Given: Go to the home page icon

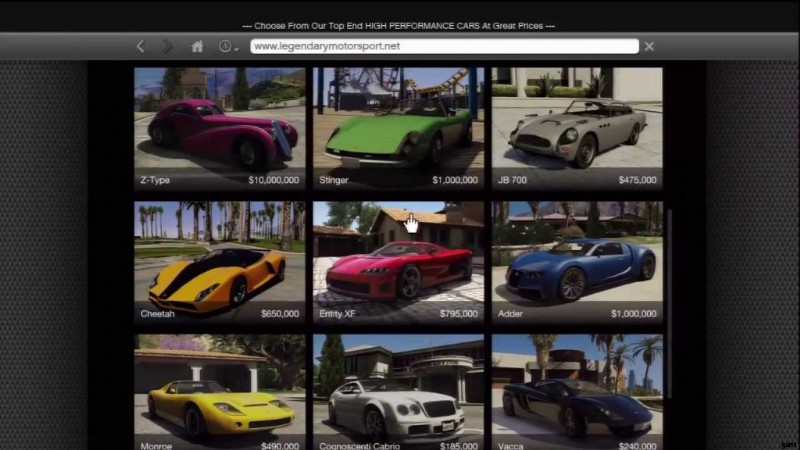Looking at the screenshot, I should pos(197,46).
